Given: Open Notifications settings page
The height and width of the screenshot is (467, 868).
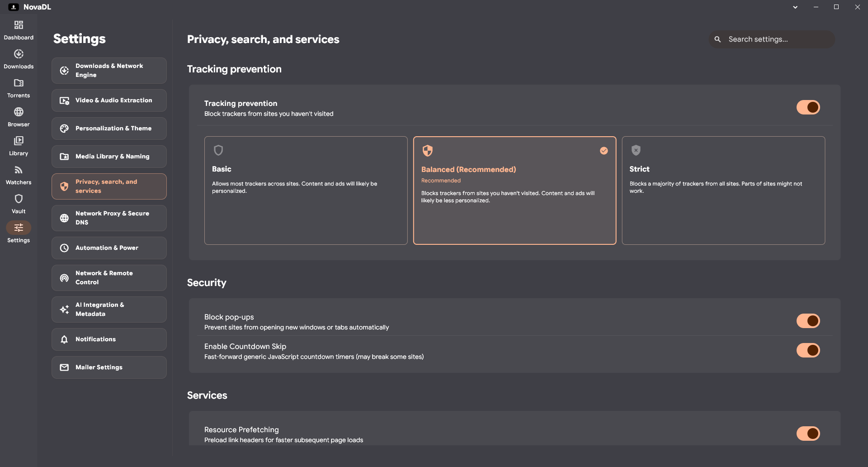Looking at the screenshot, I should (109, 339).
